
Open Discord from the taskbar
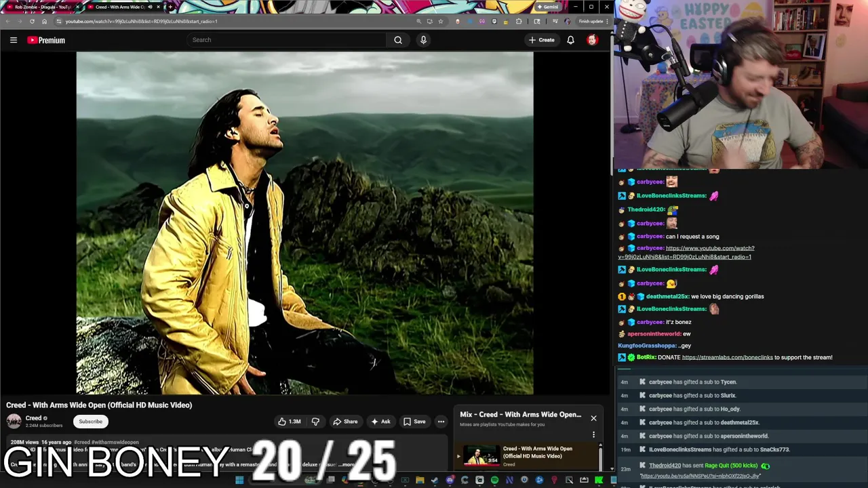450,481
